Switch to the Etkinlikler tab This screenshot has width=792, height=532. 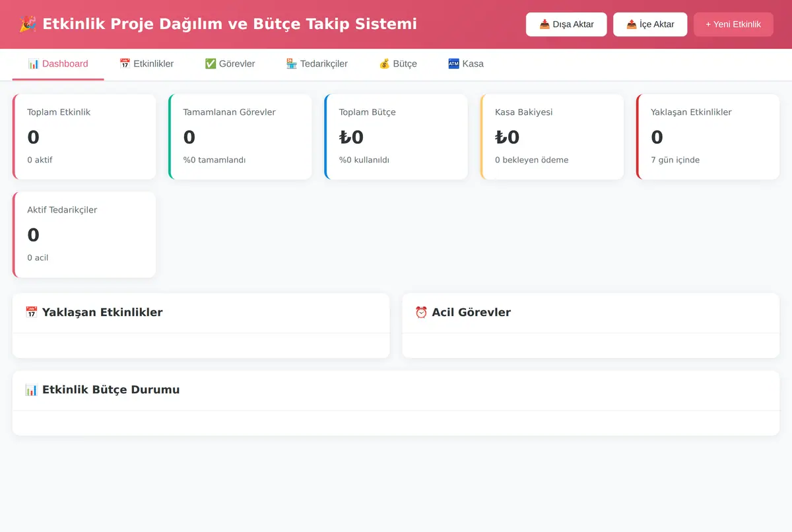[146, 64]
